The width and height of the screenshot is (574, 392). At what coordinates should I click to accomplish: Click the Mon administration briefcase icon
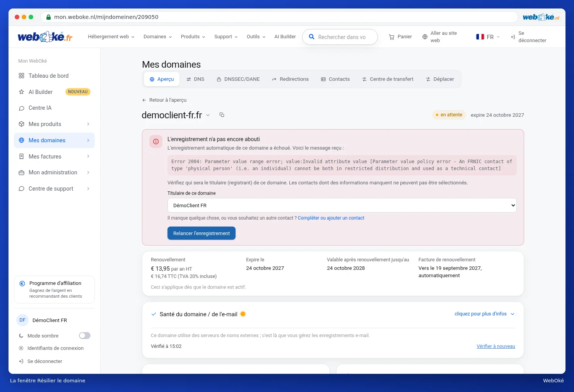21,172
